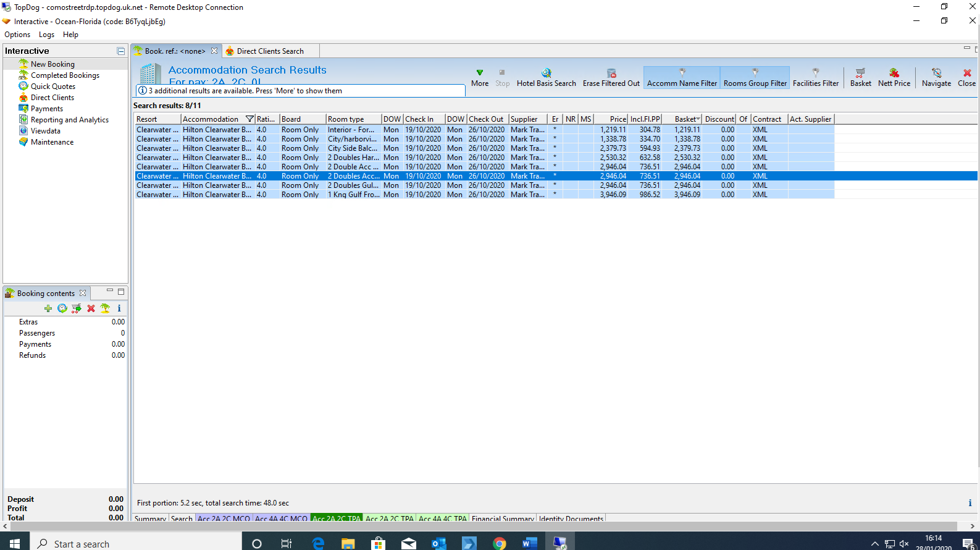Close the Booking contents panel tab

pos(83,293)
